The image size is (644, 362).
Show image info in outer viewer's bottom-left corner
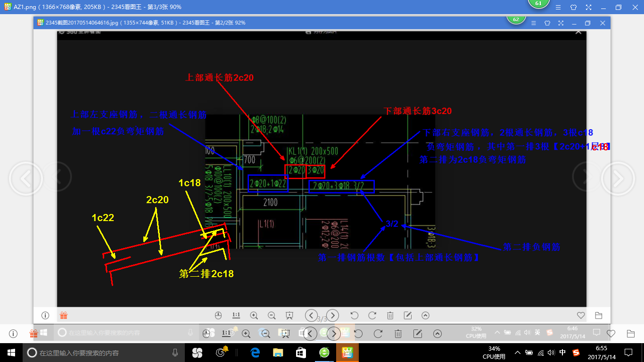(x=13, y=333)
